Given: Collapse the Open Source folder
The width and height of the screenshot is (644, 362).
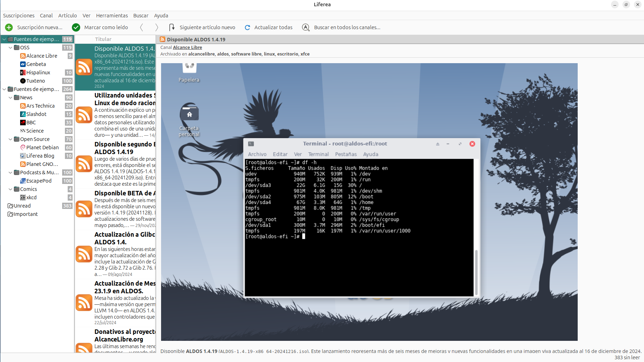Looking at the screenshot, I should [x=10, y=139].
